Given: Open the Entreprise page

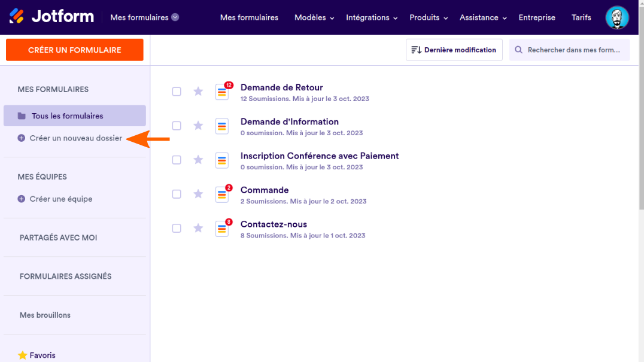Looking at the screenshot, I should [x=537, y=17].
